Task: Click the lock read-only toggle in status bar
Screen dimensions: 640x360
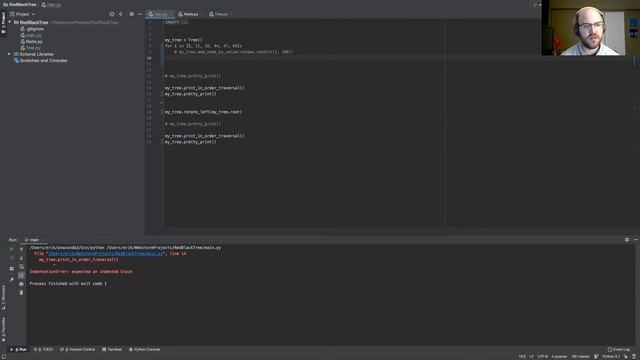Action: (626, 356)
